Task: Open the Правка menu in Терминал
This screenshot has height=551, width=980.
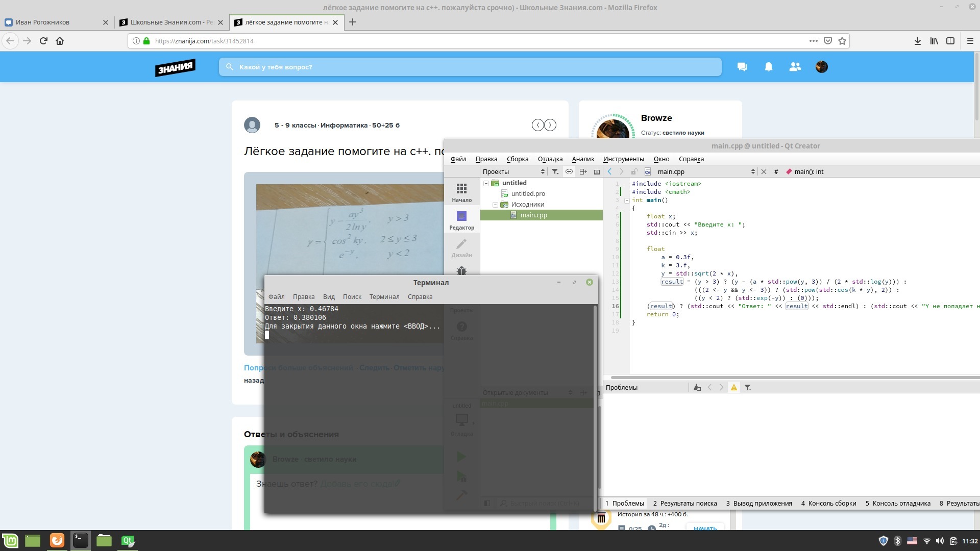Action: coord(303,296)
